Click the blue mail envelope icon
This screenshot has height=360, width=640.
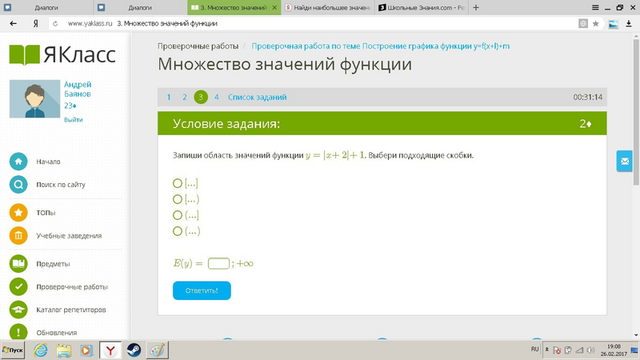pyautogui.click(x=624, y=161)
